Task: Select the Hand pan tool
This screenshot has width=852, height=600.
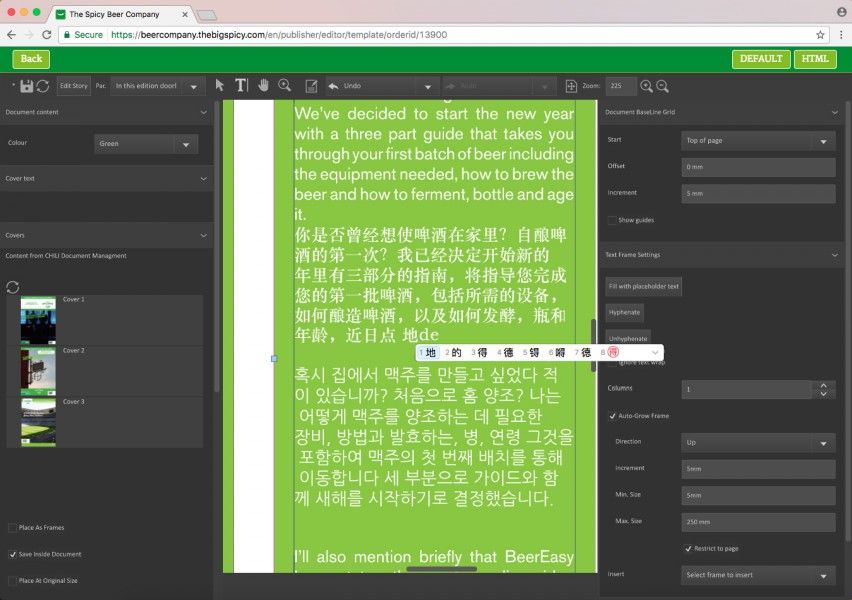Action: [x=264, y=85]
